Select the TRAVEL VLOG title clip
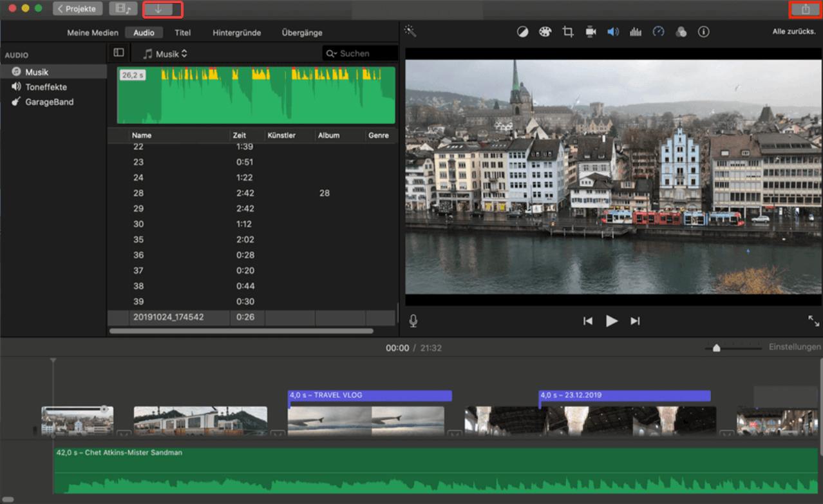Screen dimensions: 823x504 tap(370, 395)
